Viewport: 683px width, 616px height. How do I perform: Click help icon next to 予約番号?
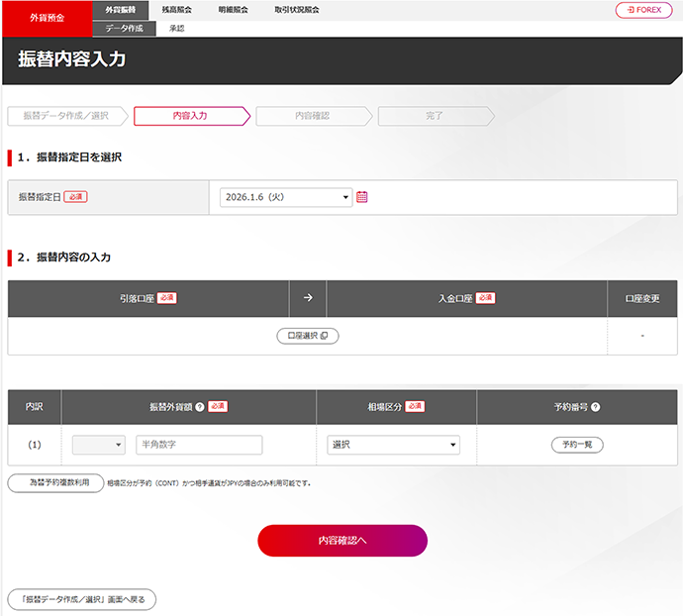pos(596,407)
